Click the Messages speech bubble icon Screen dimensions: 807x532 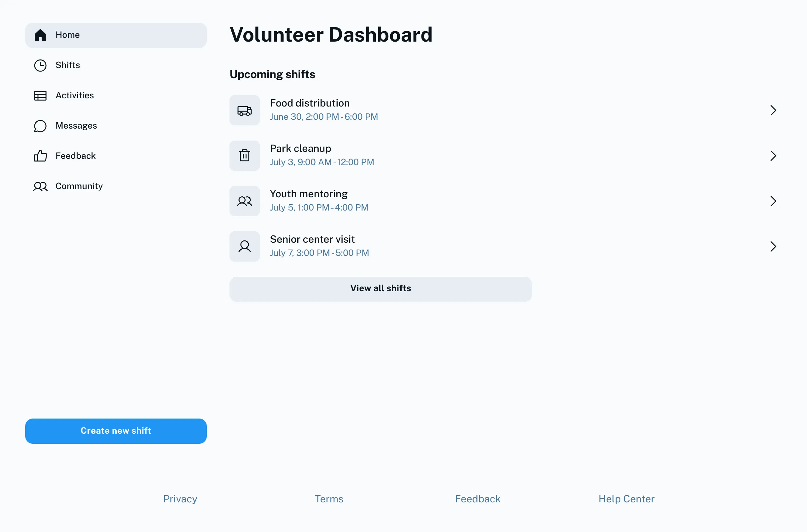(40, 126)
